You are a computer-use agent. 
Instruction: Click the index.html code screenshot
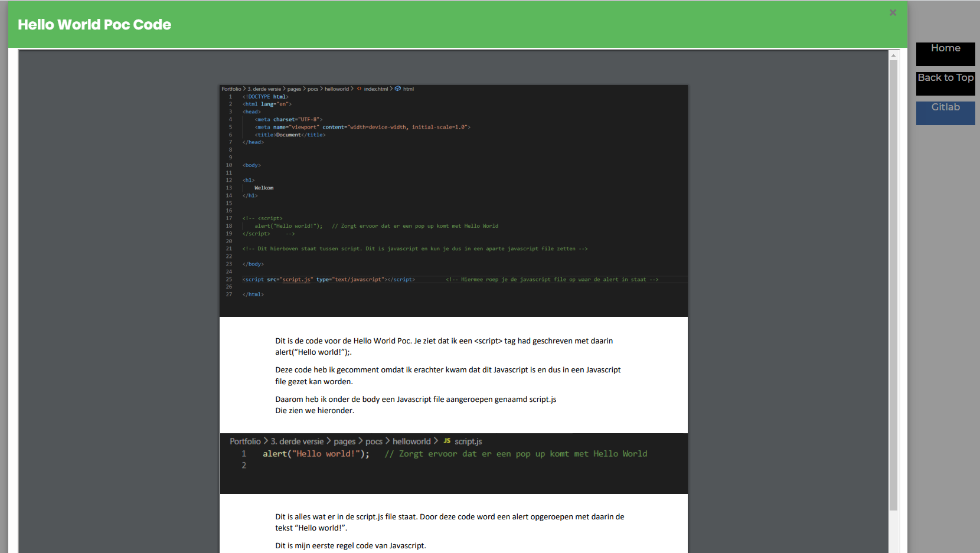tap(453, 201)
